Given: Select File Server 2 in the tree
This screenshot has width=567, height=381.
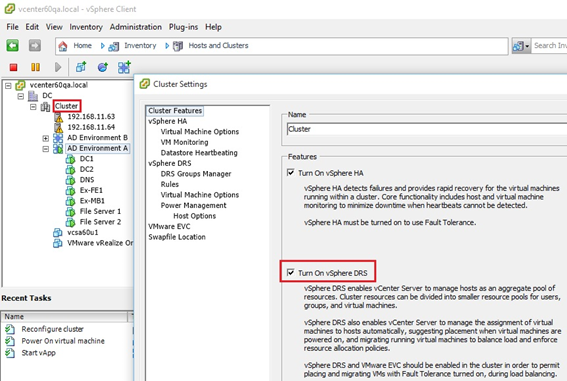Looking at the screenshot, I should click(x=100, y=222).
